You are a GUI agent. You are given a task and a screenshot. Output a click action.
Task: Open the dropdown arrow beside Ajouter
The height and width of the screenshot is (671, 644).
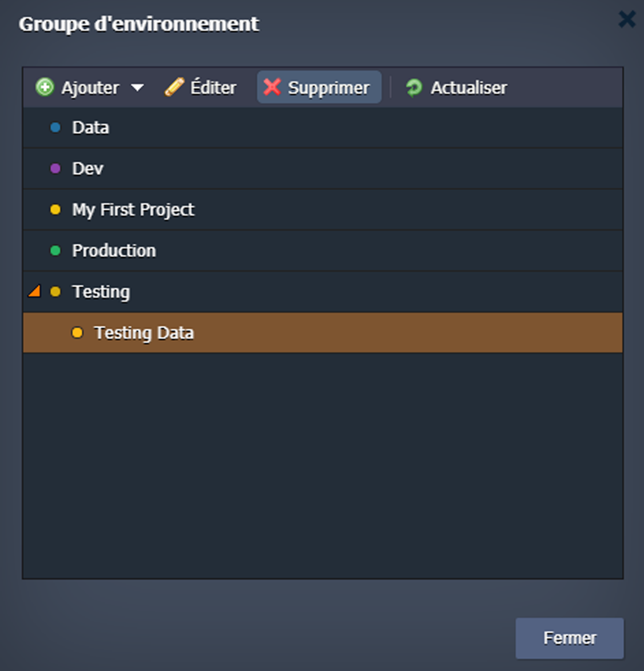click(137, 88)
